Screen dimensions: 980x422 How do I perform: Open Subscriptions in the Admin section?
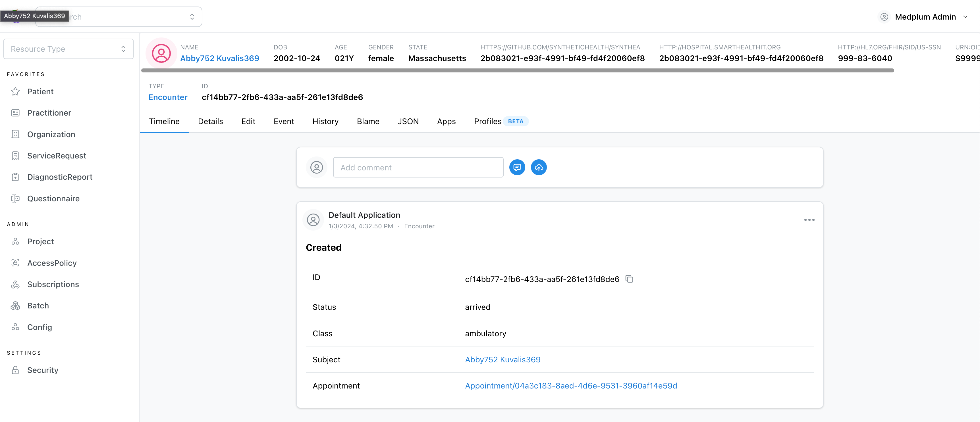point(53,284)
